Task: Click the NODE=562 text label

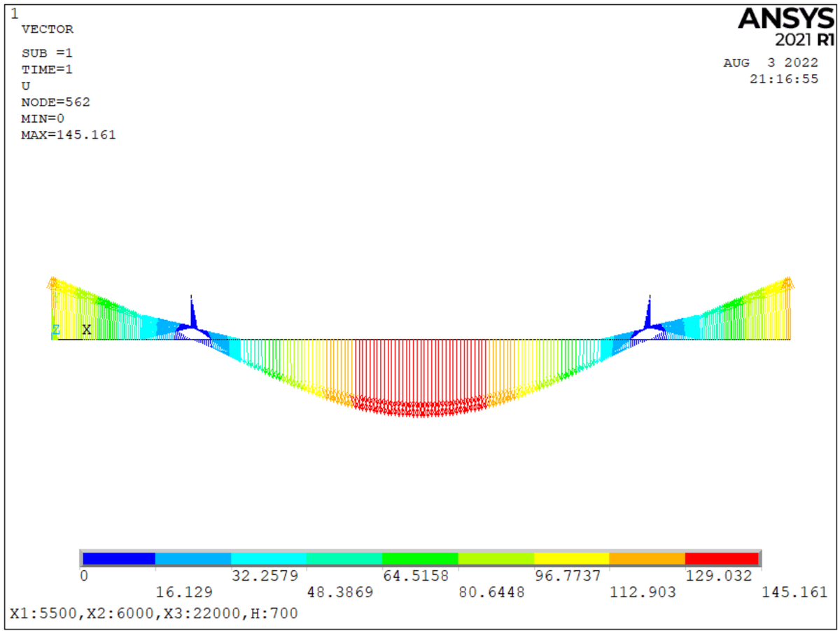Action: point(56,102)
